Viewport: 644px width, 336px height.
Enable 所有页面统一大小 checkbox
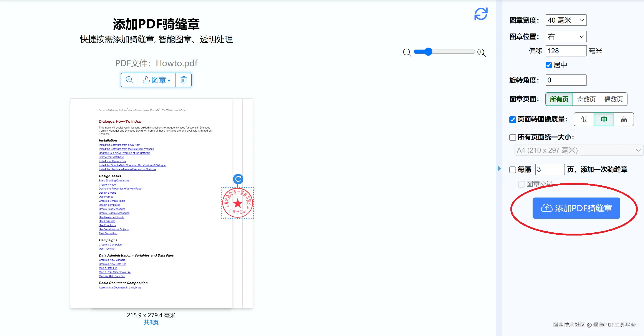click(513, 137)
